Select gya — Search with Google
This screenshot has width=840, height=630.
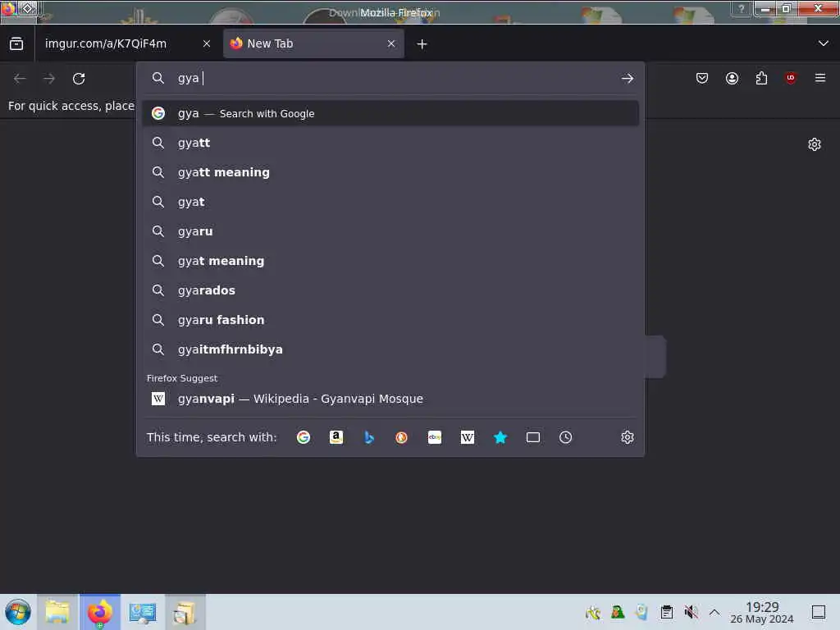coord(390,113)
